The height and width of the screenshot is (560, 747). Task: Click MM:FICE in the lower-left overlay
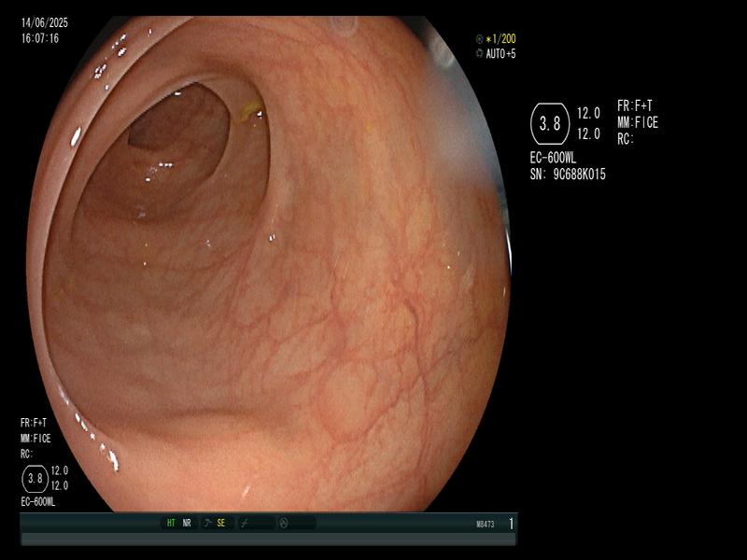[x=35, y=439]
